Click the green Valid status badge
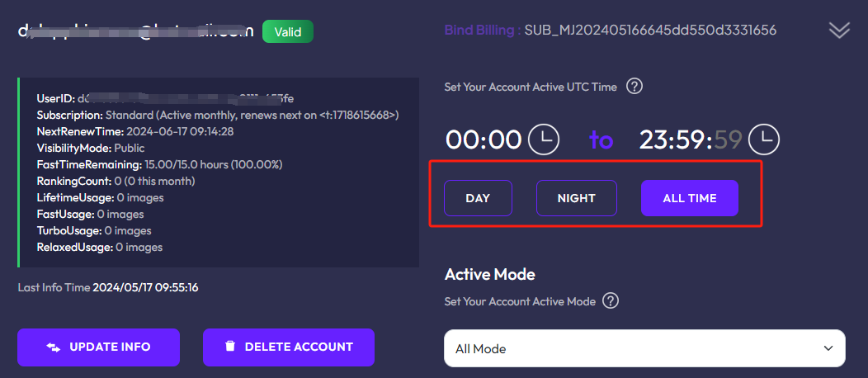Screen dimensions: 868x378 pos(287,32)
